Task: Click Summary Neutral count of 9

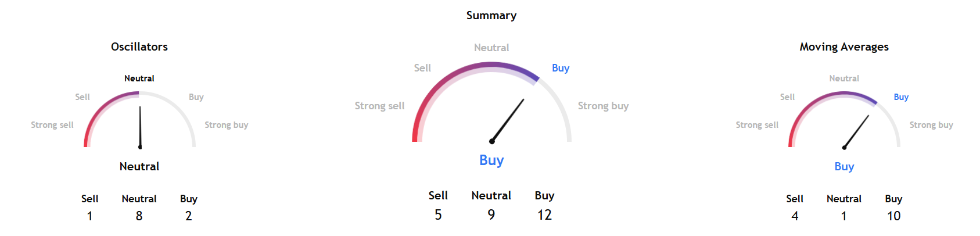Action: click(491, 215)
